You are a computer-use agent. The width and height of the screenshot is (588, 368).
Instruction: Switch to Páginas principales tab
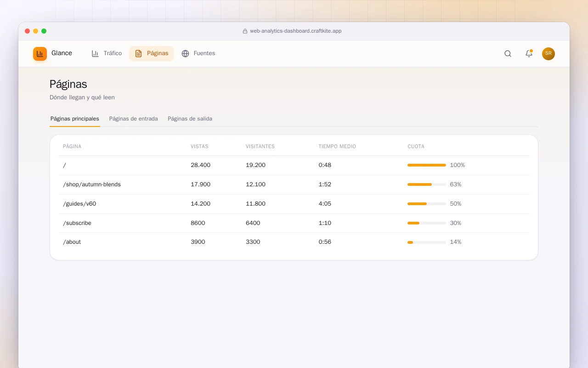click(75, 119)
